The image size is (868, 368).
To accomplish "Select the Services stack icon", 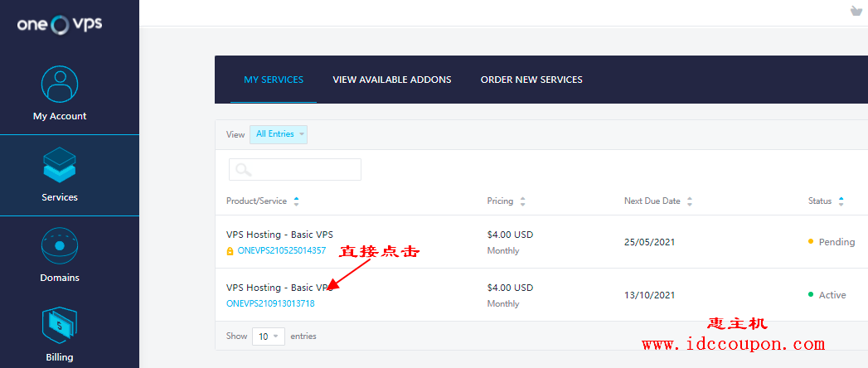I will tap(60, 166).
